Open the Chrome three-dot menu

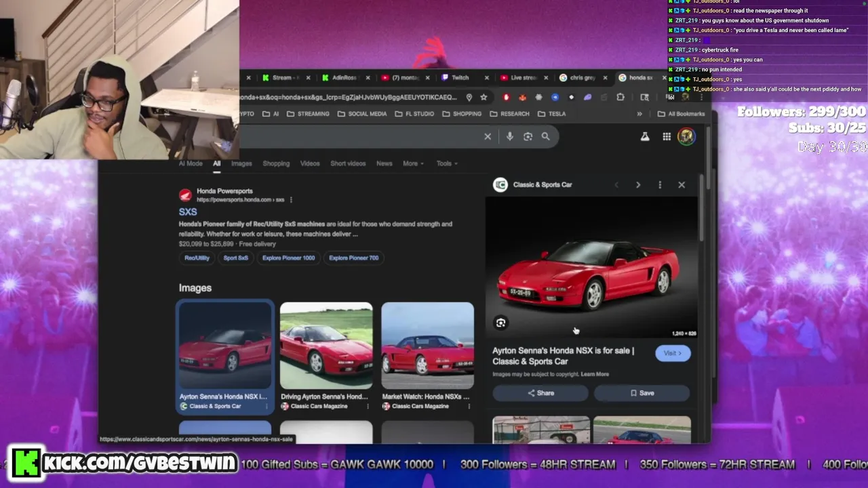(701, 98)
